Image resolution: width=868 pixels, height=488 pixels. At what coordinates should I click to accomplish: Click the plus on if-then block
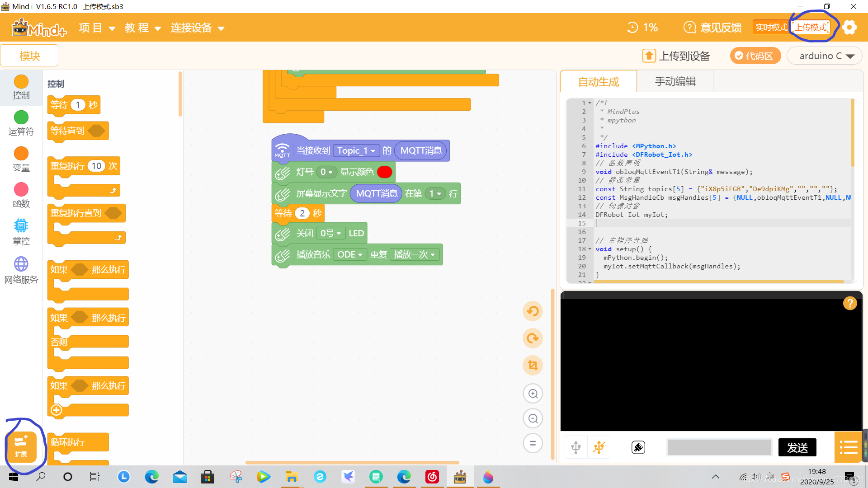click(57, 410)
